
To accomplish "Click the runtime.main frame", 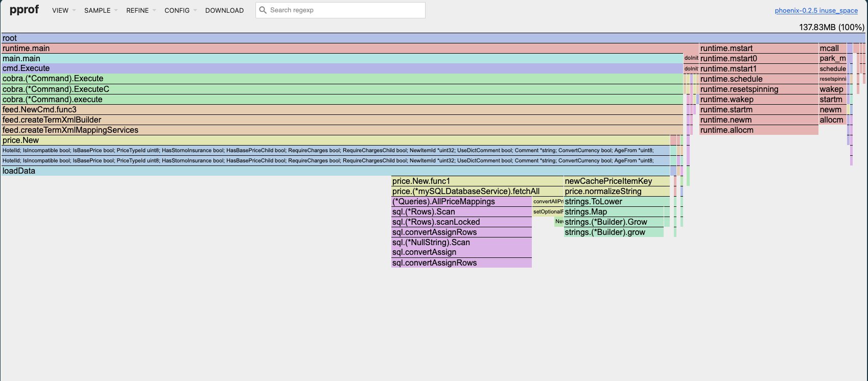I will [x=347, y=49].
